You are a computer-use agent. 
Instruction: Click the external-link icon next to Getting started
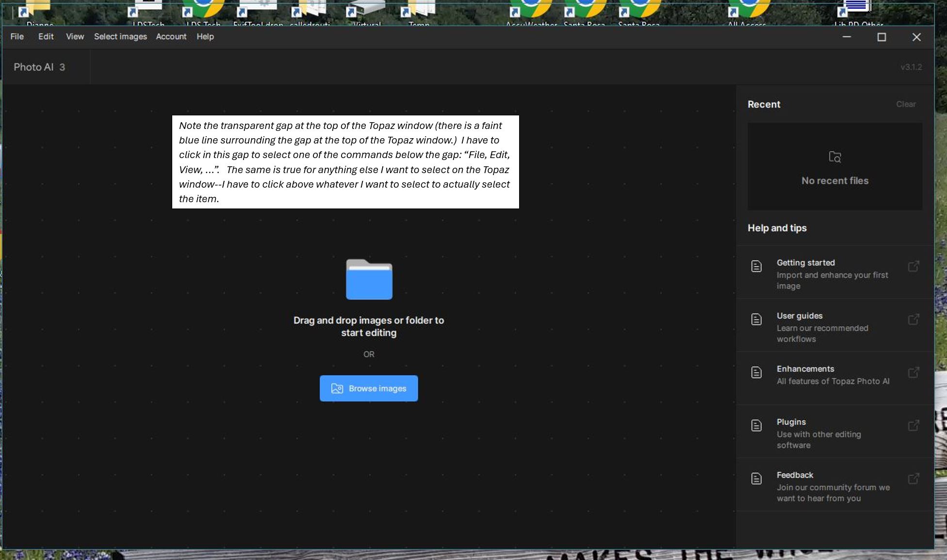pos(913,266)
